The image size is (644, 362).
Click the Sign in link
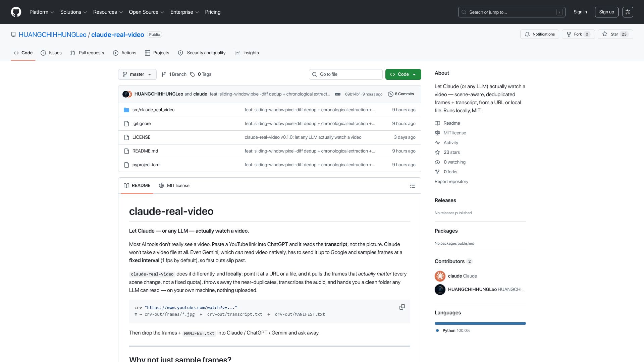580,12
